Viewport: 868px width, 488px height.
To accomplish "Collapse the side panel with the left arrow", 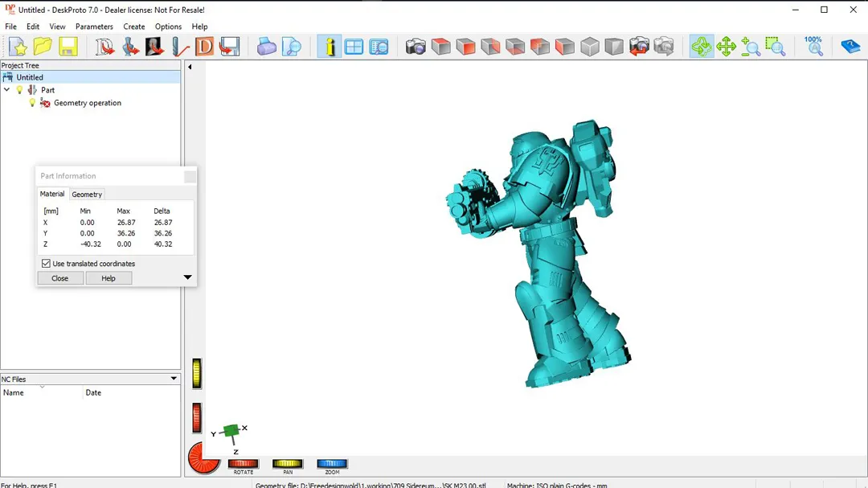I will tap(190, 67).
